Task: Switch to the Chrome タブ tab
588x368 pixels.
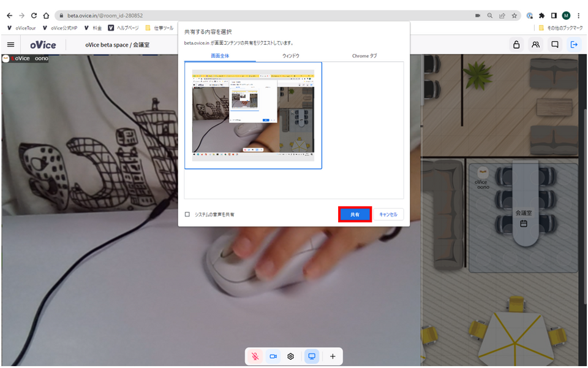Action: pos(364,56)
